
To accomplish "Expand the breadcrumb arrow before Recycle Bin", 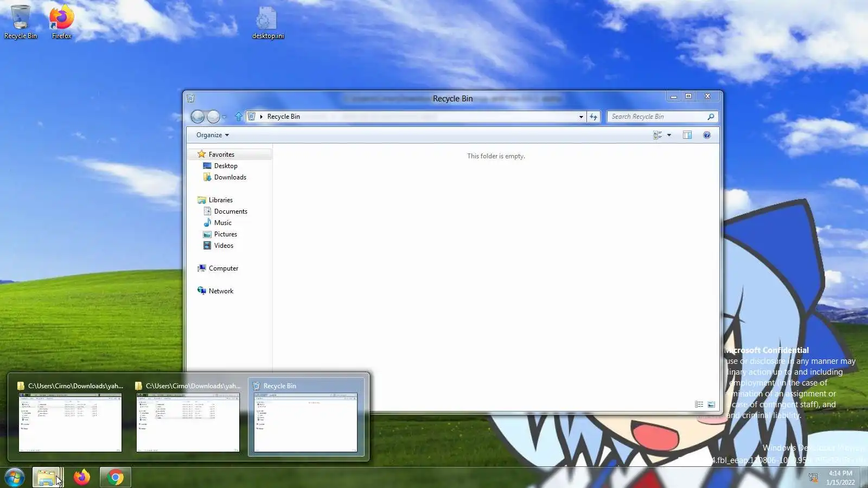I will point(261,117).
